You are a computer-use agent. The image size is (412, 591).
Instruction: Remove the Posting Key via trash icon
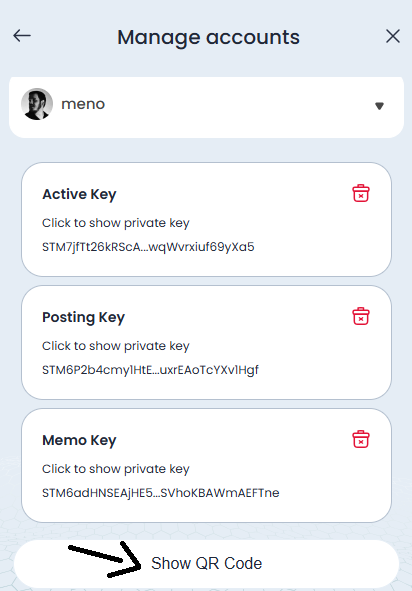pos(361,316)
